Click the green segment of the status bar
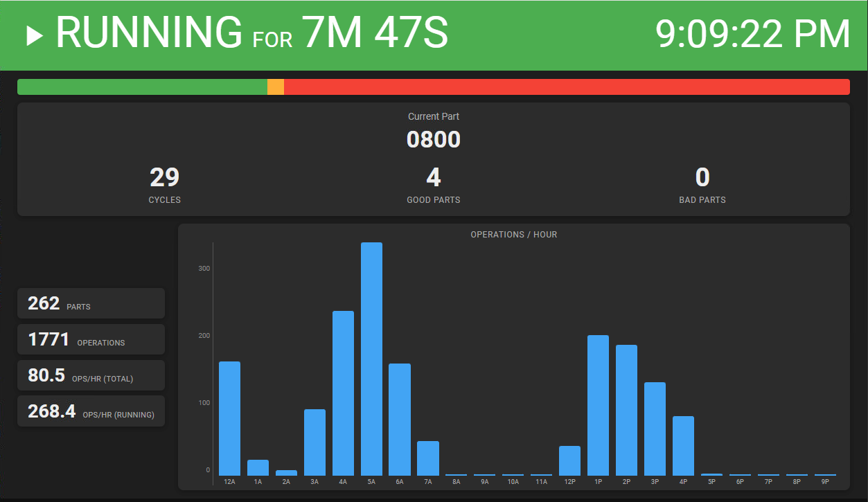 point(142,87)
